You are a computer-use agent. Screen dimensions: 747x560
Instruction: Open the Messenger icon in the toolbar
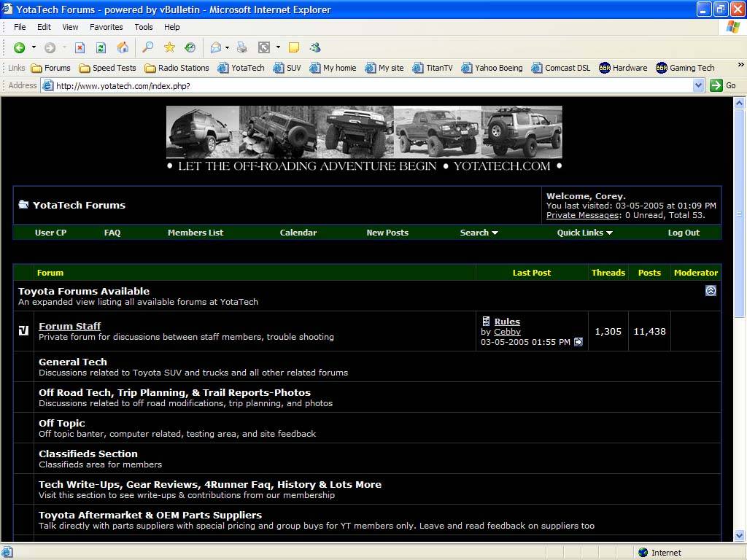pyautogui.click(x=315, y=47)
